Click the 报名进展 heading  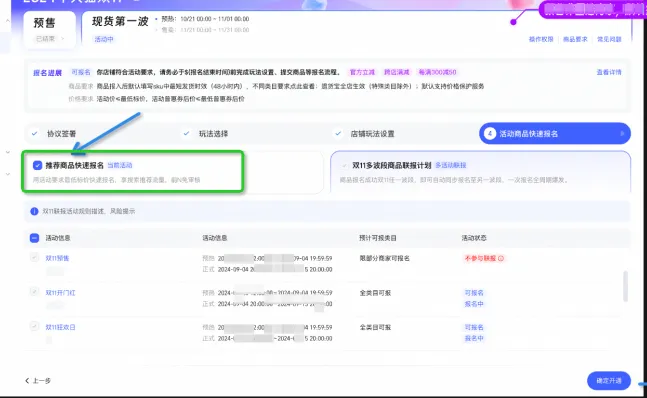point(47,73)
